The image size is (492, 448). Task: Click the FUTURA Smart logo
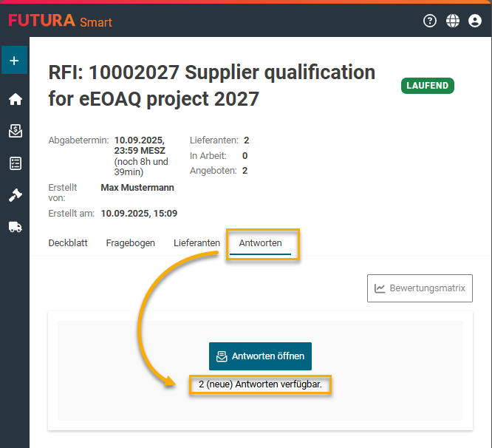pyautogui.click(x=60, y=21)
